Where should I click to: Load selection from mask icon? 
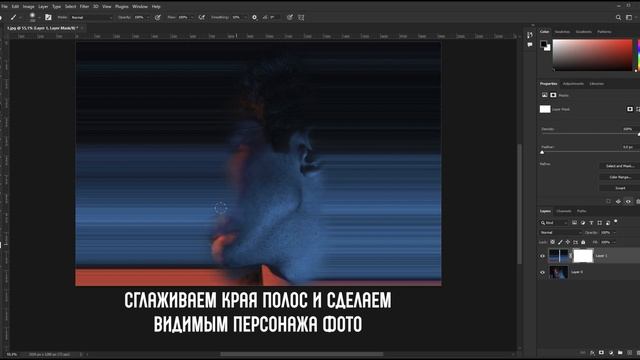pyautogui.click(x=608, y=201)
